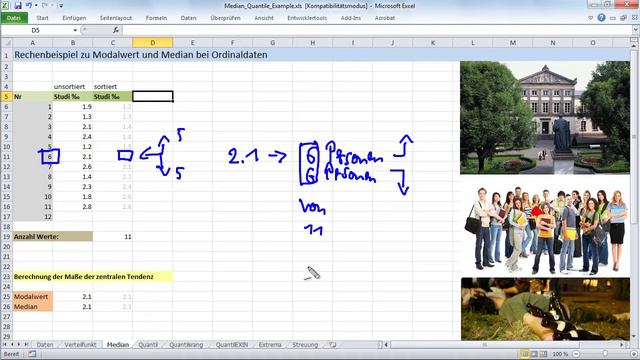The height and width of the screenshot is (360, 640).
Task: Expand the ribbon with the small chevron icon
Action: click(591, 18)
